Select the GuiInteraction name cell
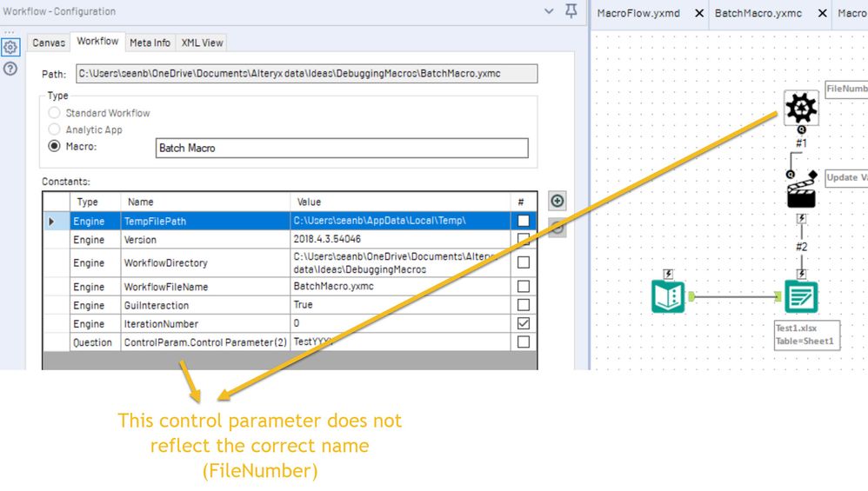This screenshot has height=491, width=868. click(x=205, y=305)
